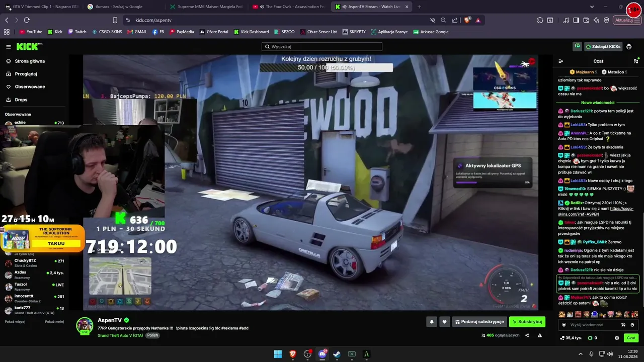The height and width of the screenshot is (362, 644).
Task: Jump to Nowe wiadomości in chat
Action: pyautogui.click(x=598, y=103)
